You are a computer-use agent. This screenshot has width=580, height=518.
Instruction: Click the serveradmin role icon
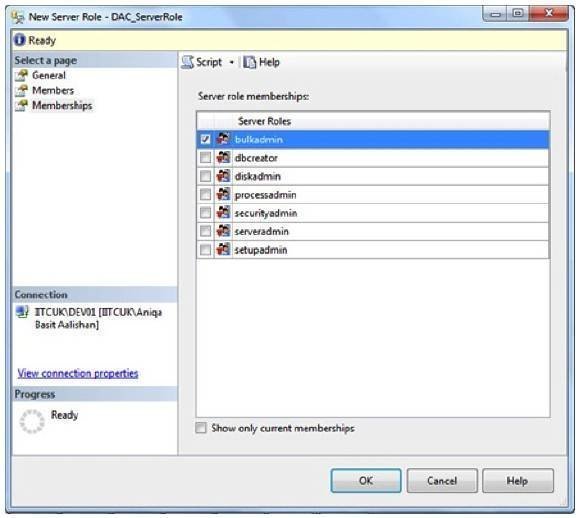point(223,231)
